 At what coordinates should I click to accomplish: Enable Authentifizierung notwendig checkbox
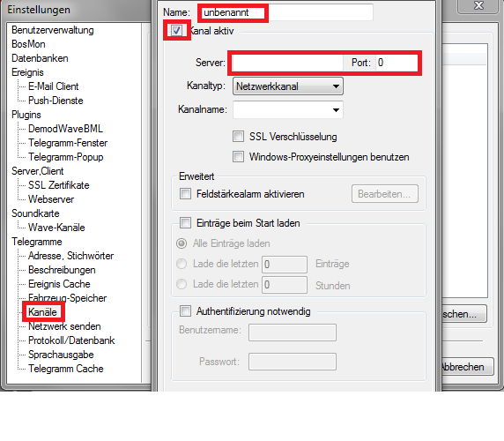coord(185,310)
